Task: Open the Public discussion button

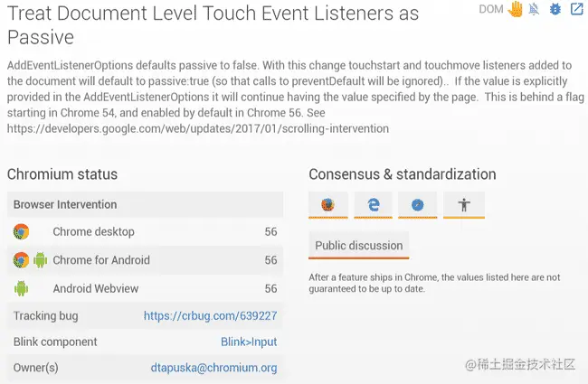Action: (x=358, y=245)
